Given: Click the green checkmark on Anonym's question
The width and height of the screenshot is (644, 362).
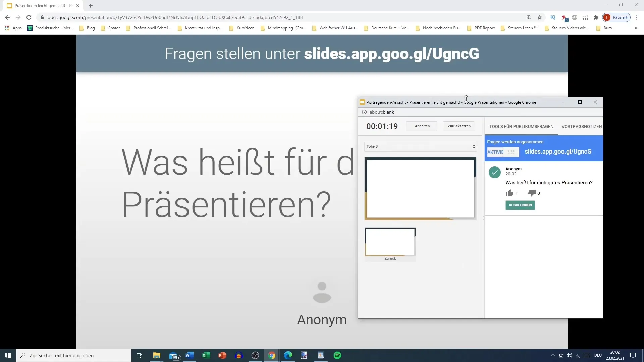Looking at the screenshot, I should click(494, 172).
